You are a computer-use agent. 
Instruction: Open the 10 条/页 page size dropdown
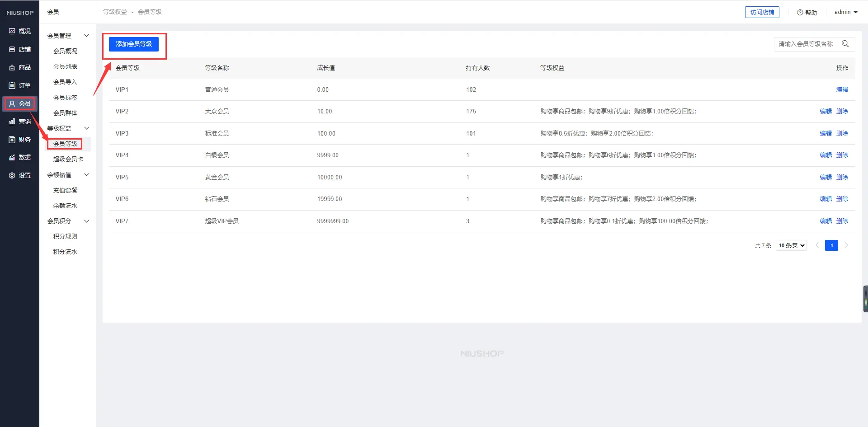tap(791, 245)
